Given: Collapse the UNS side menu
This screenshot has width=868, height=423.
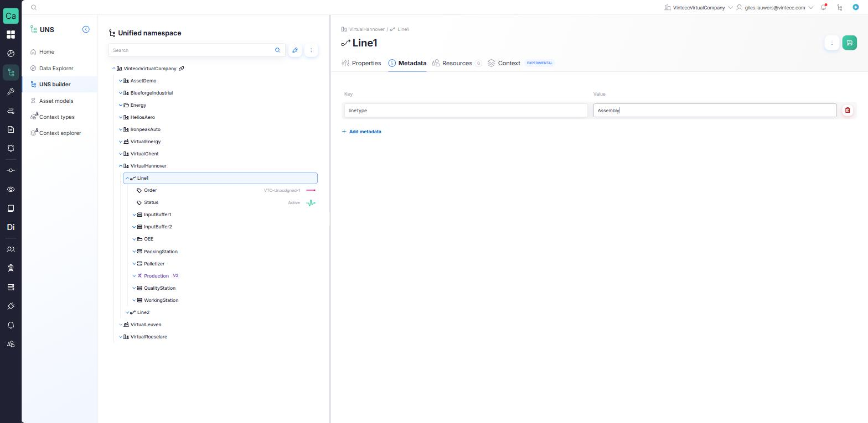Looking at the screenshot, I should pyautogui.click(x=86, y=29).
